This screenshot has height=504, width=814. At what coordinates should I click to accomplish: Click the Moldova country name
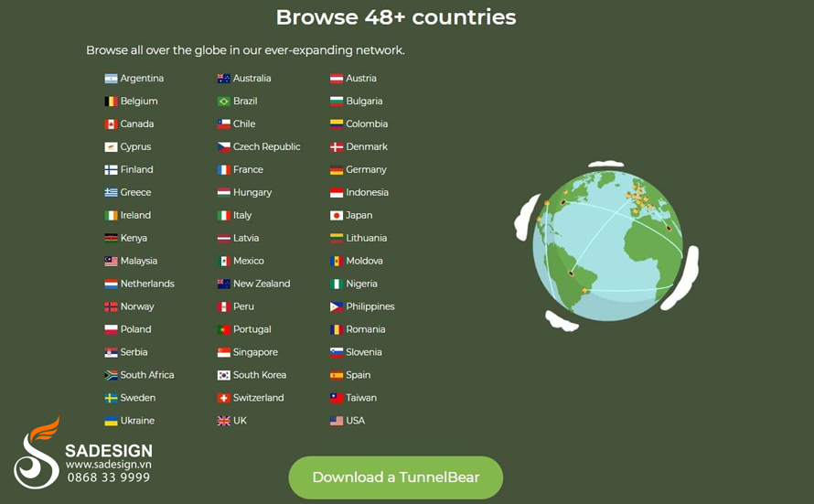(364, 261)
